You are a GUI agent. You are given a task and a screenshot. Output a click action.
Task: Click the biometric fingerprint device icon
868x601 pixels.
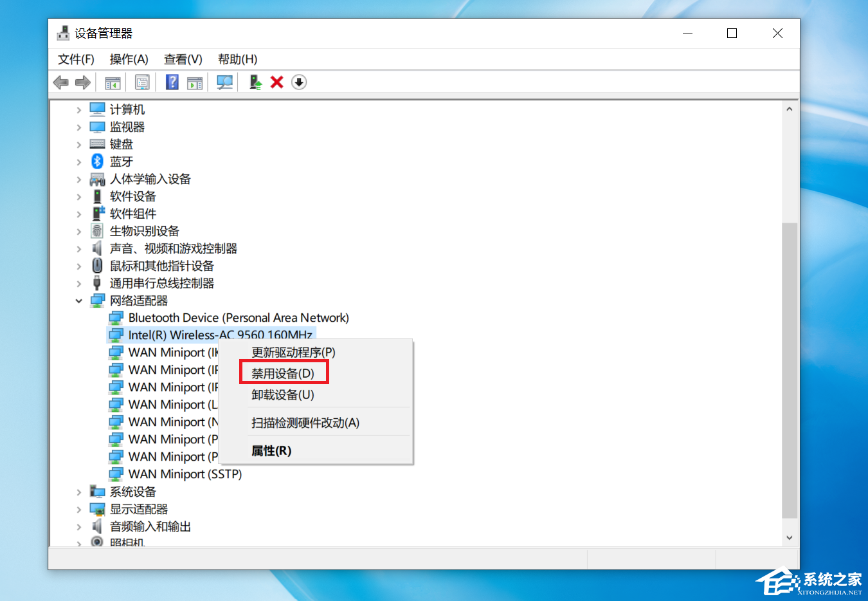(x=97, y=231)
